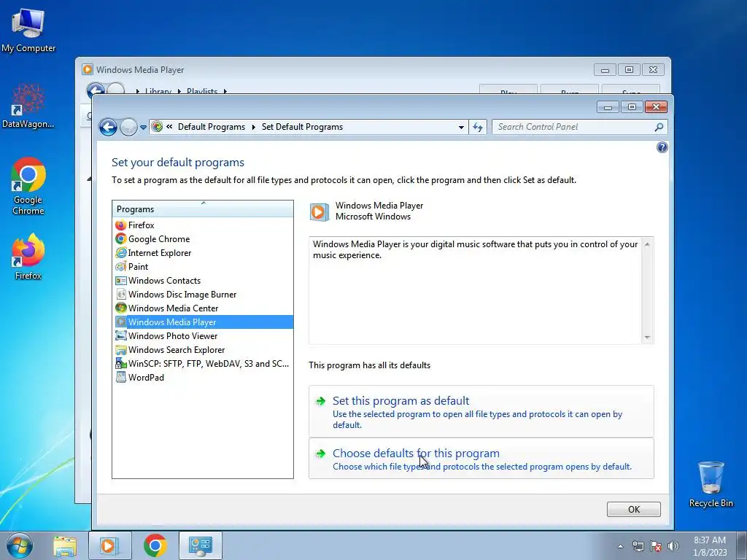Select the 'Internet Explorer' row text

(160, 253)
